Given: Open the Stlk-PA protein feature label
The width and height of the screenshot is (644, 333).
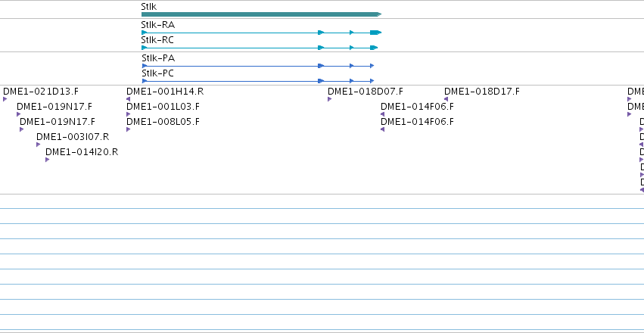Looking at the screenshot, I should click(x=158, y=58).
